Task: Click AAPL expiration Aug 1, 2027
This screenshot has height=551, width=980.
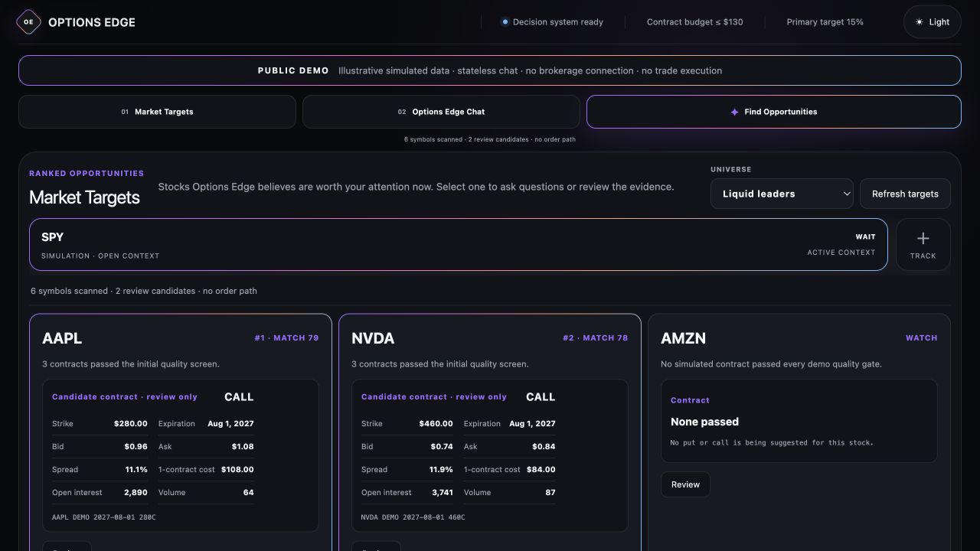Action: coord(230,423)
